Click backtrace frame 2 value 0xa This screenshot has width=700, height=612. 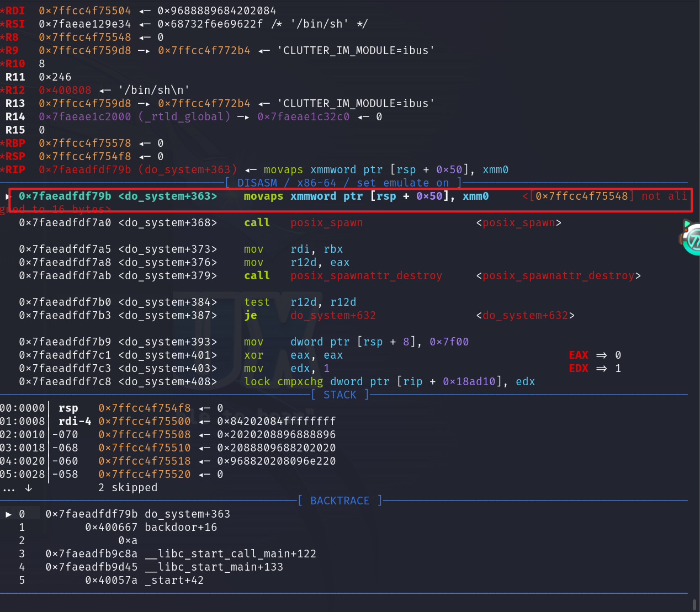tap(128, 540)
